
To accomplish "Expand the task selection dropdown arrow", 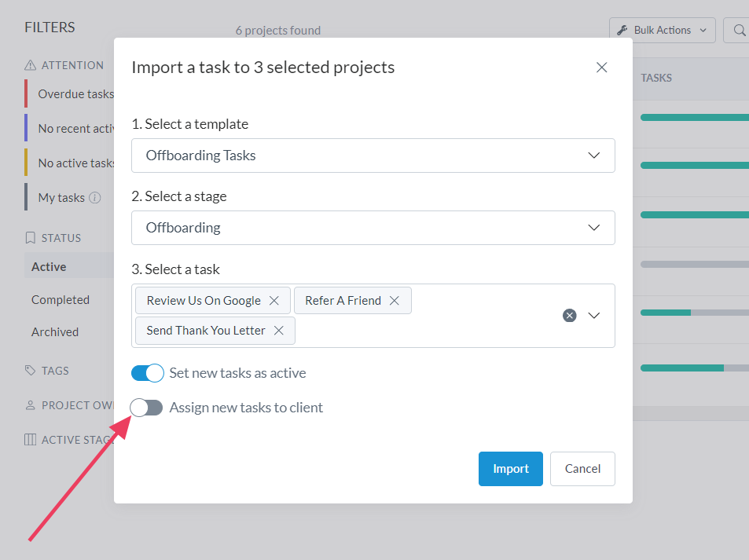I will (594, 315).
